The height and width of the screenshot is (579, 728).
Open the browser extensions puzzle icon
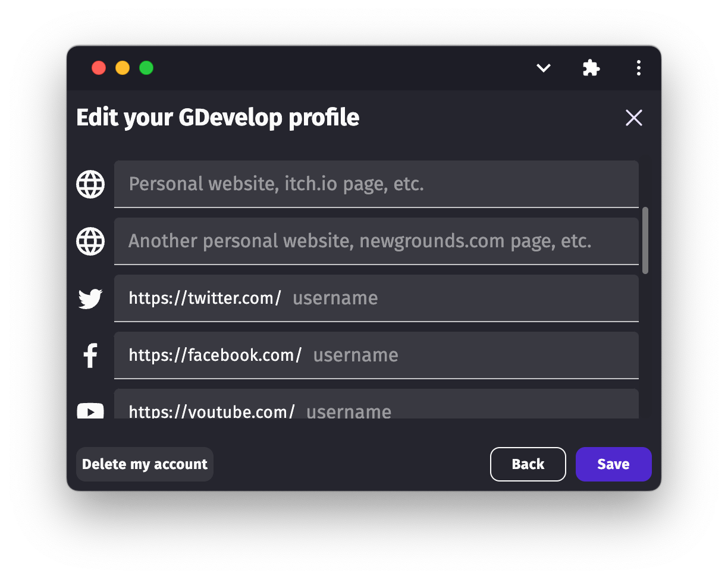point(591,68)
